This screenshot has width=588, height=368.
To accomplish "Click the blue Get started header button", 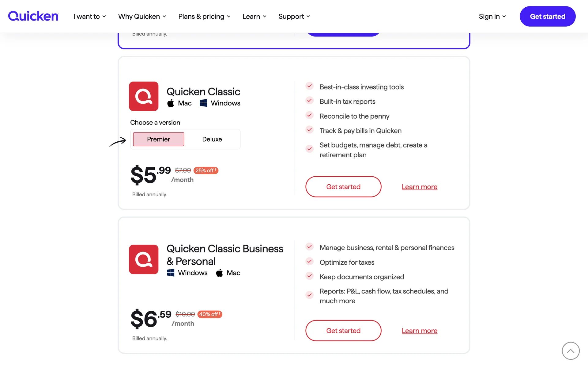I will click(x=547, y=17).
